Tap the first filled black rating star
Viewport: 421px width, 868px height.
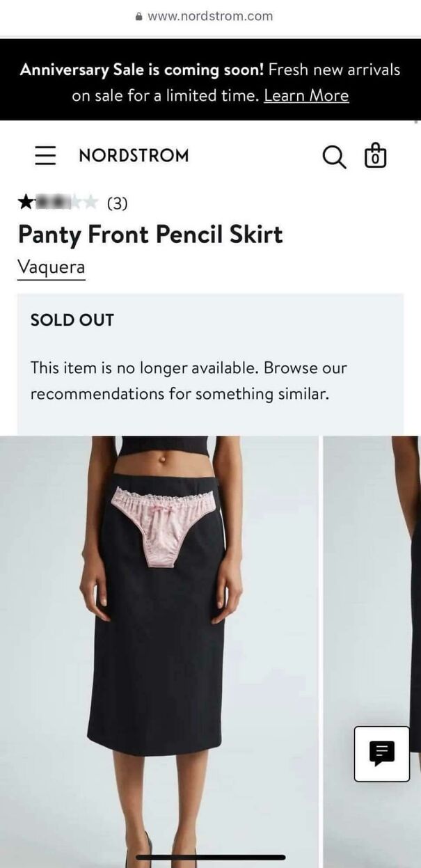26,203
